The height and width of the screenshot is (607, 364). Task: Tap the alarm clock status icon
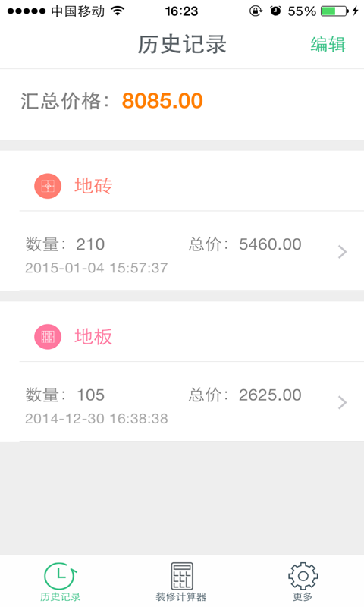[276, 11]
